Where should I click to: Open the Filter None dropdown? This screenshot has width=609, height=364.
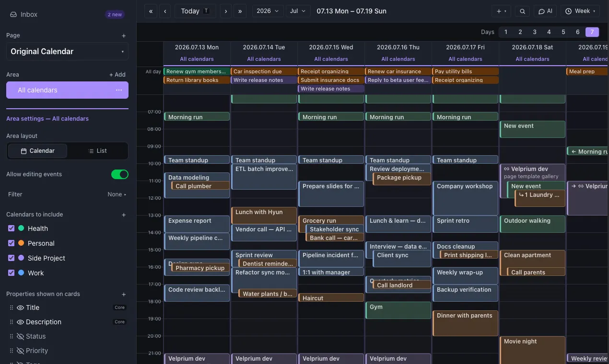pos(117,194)
